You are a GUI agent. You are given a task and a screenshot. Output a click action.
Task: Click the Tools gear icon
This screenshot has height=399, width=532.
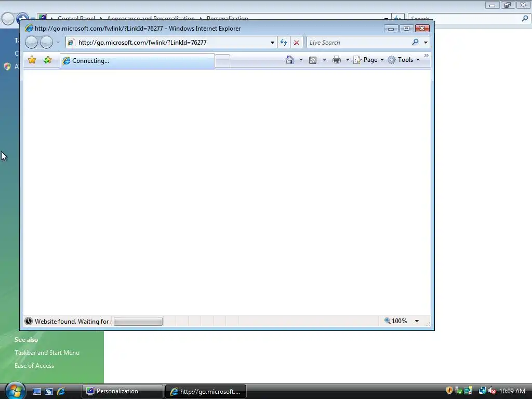392,60
